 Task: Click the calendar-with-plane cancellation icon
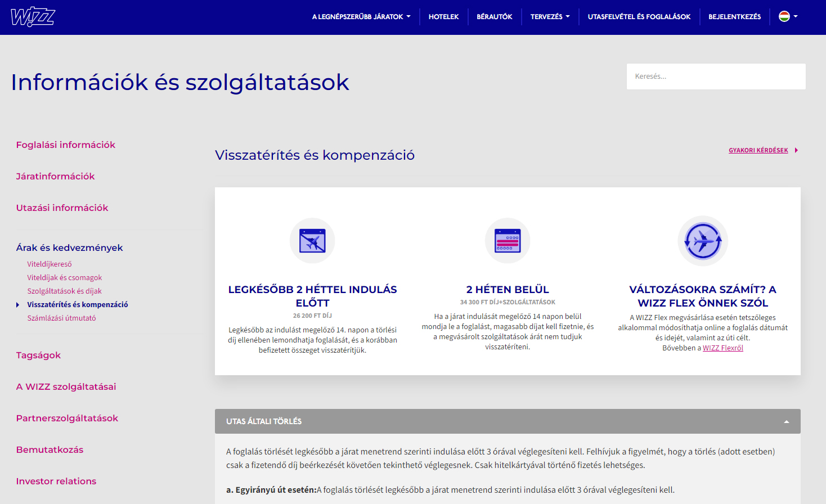[312, 240]
